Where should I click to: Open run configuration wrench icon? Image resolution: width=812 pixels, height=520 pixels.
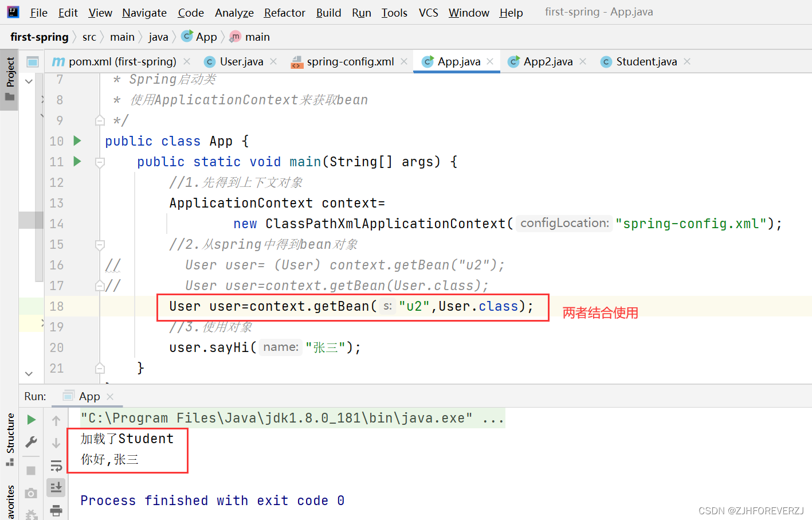click(x=32, y=442)
